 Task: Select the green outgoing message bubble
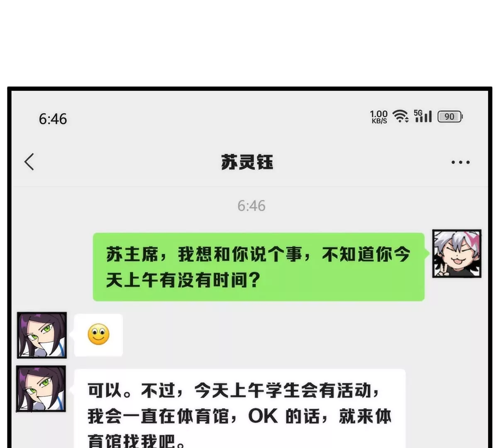[x=259, y=267]
